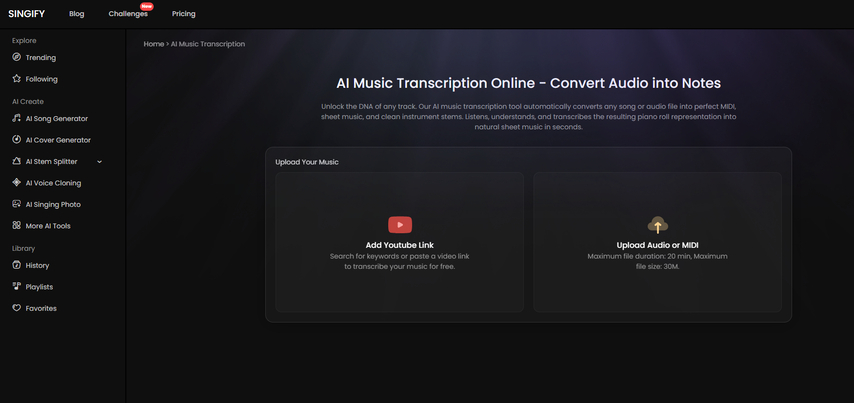Click the Following star icon
Screen dimensions: 854x403
click(x=16, y=78)
